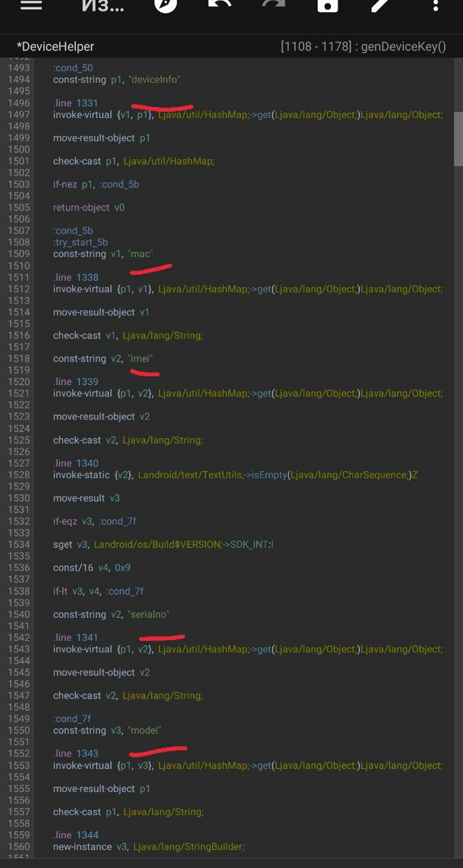Click line number 1509 in gutter
Screen dimensions: 463x868
coord(19,254)
